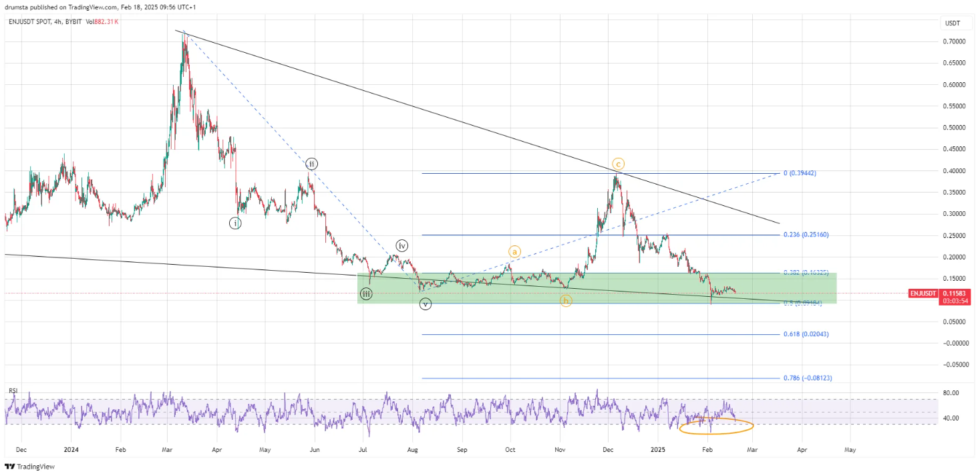Click the circled wave label 'b'

pyautogui.click(x=565, y=302)
